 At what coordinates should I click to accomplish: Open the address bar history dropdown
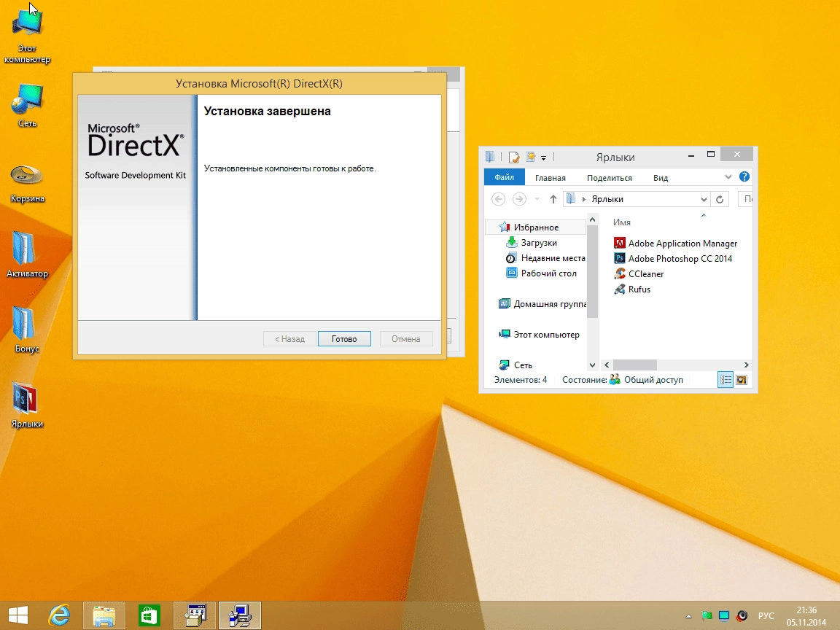[704, 199]
